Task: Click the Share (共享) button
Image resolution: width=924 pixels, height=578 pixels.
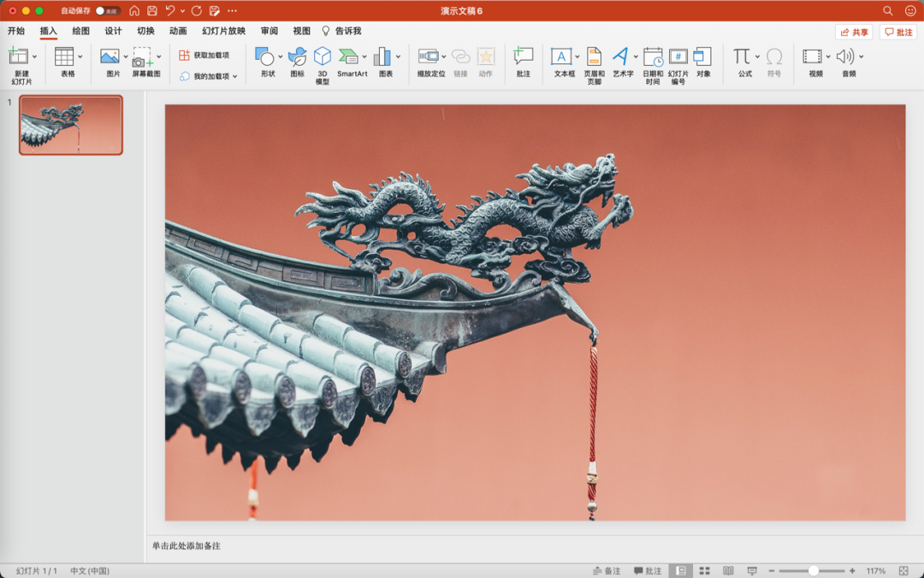Action: pos(854,32)
